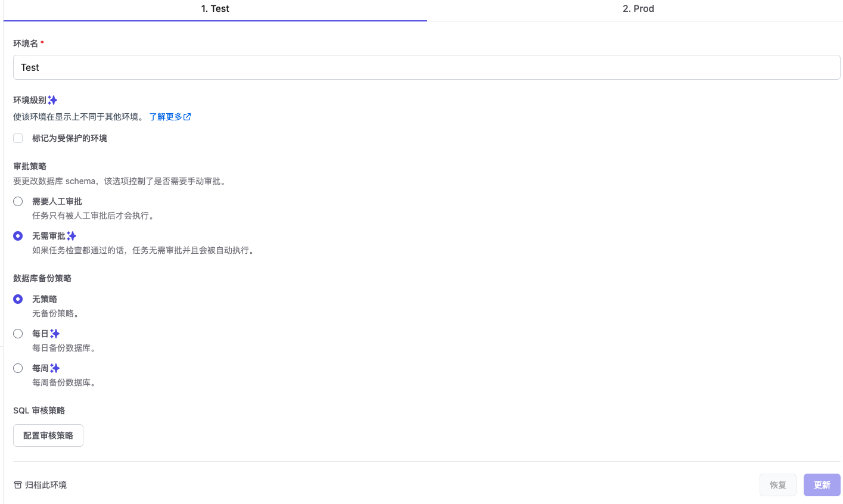Open the 了解更多 link
The image size is (843, 504).
pyautogui.click(x=166, y=117)
